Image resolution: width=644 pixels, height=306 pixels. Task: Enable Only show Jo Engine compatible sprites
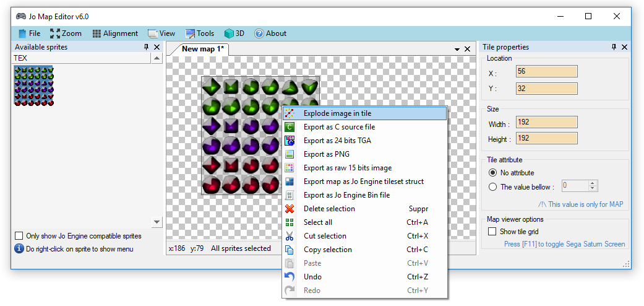click(19, 236)
